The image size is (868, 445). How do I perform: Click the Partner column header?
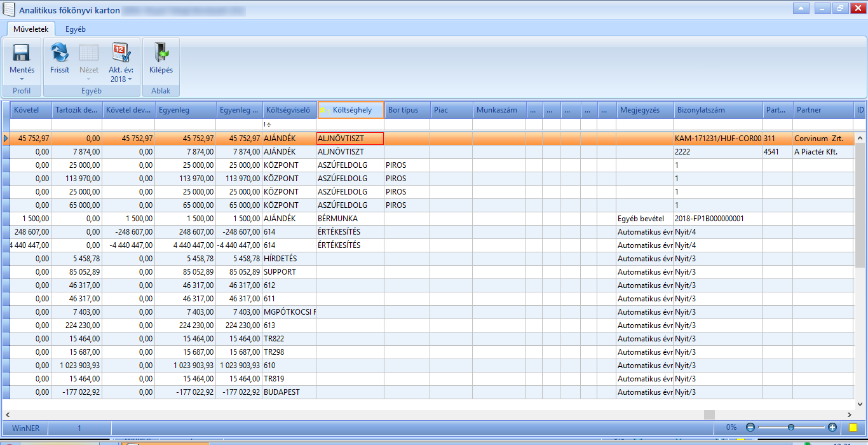tap(824, 110)
